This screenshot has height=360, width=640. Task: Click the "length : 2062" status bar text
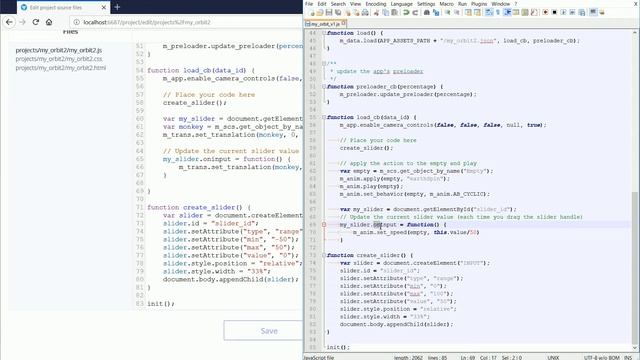coord(408,358)
